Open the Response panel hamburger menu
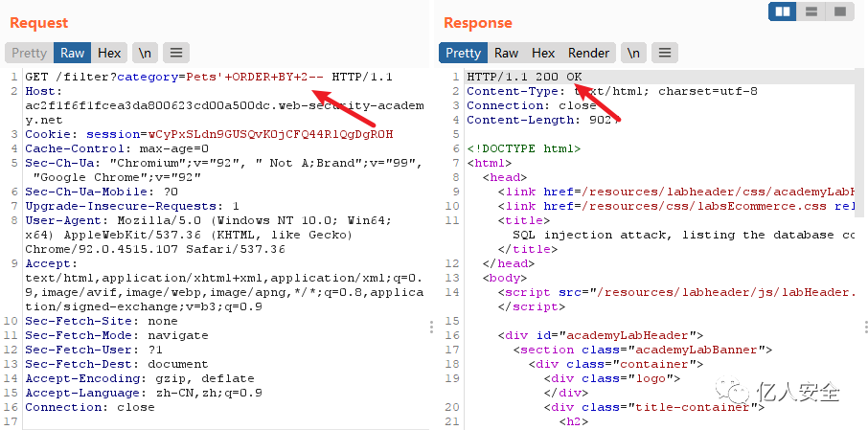The height and width of the screenshot is (430, 868). click(x=665, y=53)
